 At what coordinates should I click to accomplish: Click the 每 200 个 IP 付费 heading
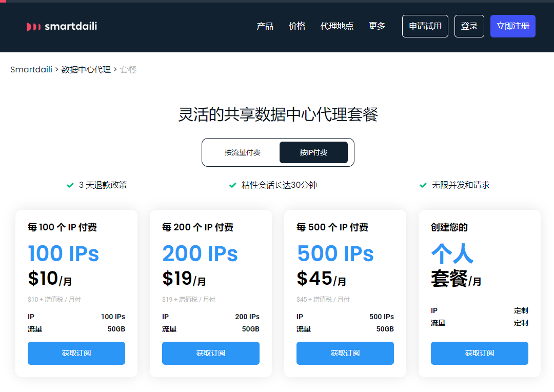pyautogui.click(x=197, y=227)
